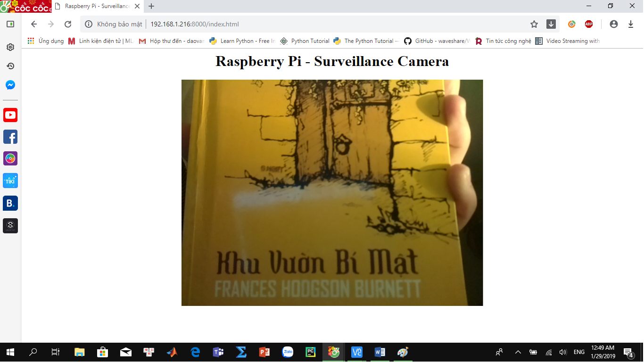Click the address bar URL 192.168.1.216:8000/index.html

pyautogui.click(x=195, y=24)
